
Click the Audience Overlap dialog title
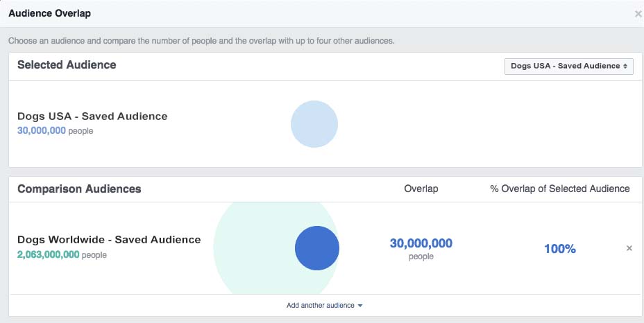(x=49, y=13)
